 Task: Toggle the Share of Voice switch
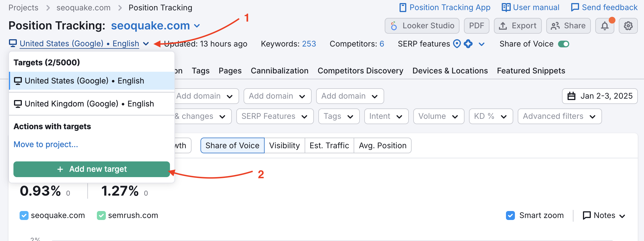click(563, 44)
